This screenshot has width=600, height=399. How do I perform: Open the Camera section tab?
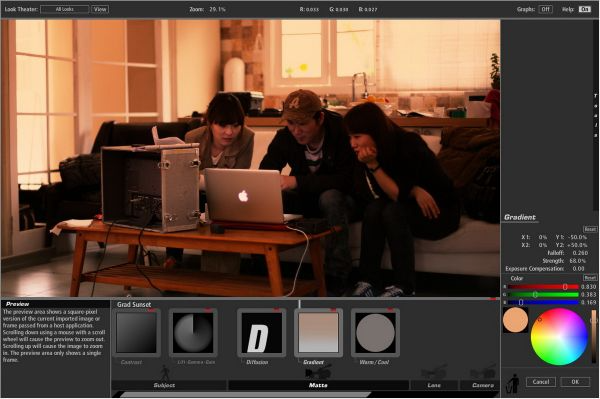(480, 385)
